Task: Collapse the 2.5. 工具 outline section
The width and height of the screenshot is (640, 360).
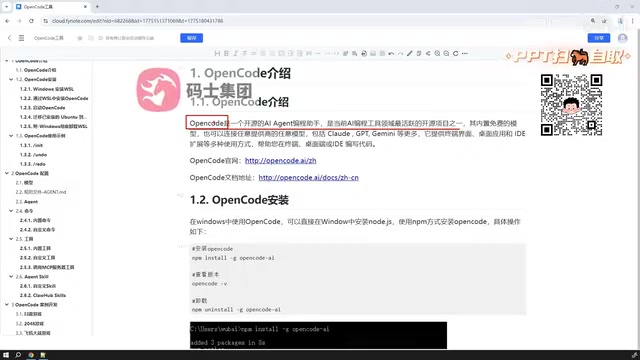Action: pos(11,239)
